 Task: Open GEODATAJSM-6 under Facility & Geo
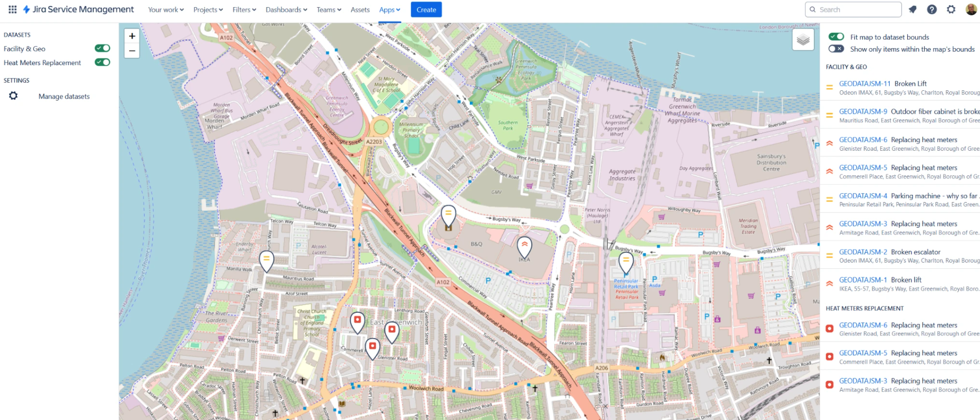coord(898,139)
